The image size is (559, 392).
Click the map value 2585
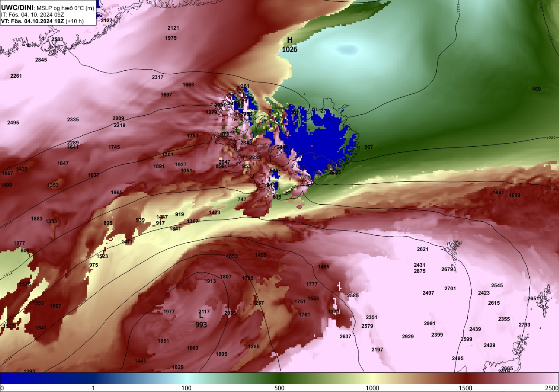(353, 296)
